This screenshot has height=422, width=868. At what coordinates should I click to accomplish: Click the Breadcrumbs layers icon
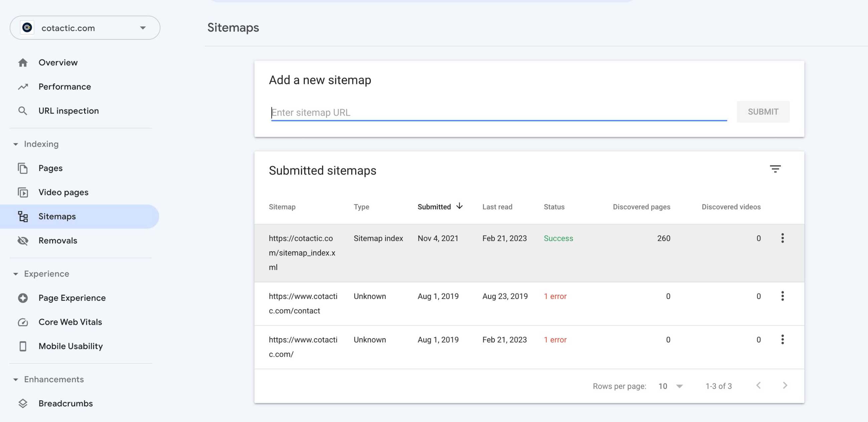pos(23,403)
